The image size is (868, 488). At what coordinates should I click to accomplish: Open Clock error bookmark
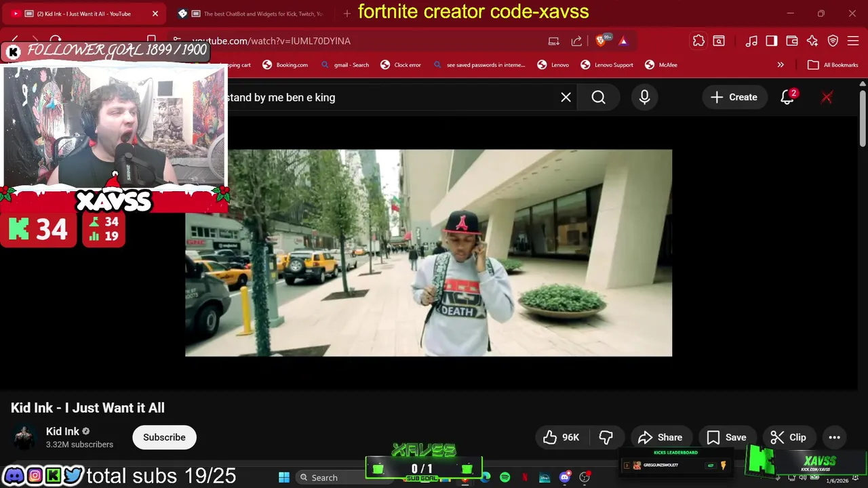point(401,65)
